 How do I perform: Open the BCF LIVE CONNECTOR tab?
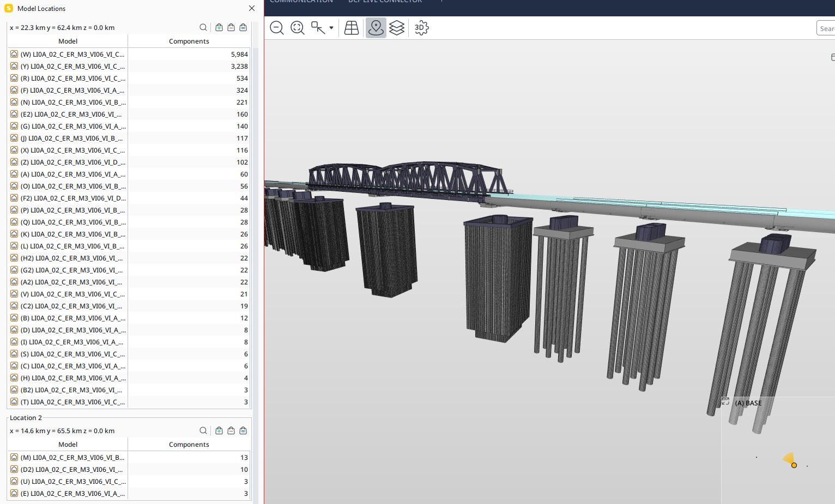point(385,2)
